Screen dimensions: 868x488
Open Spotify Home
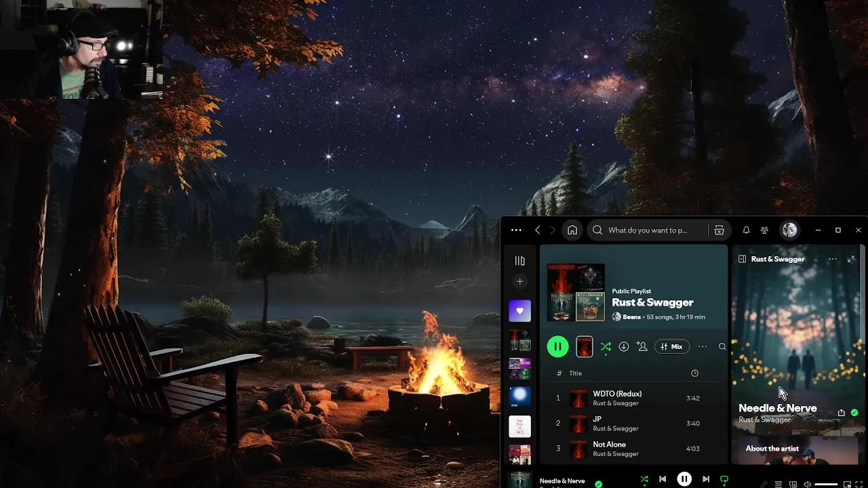click(572, 230)
